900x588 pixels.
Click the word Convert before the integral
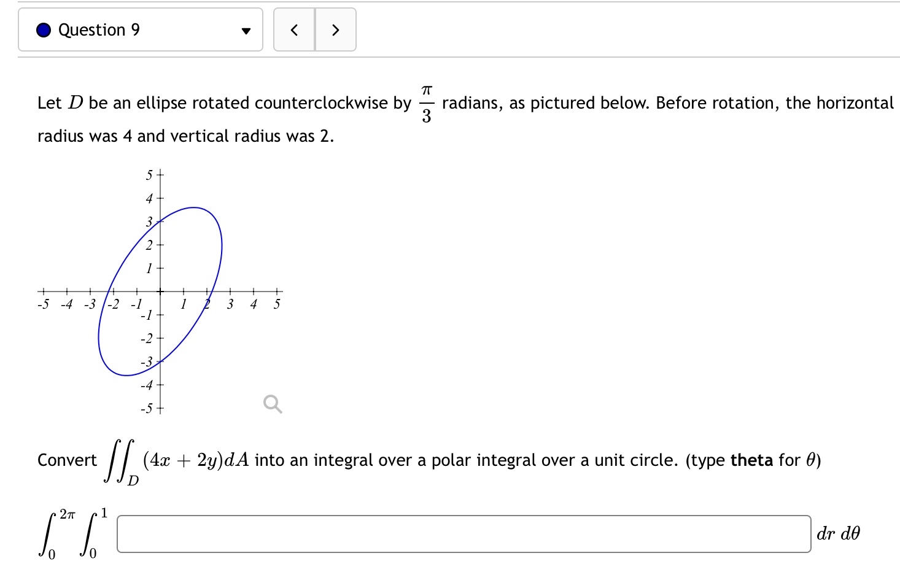[x=67, y=460]
